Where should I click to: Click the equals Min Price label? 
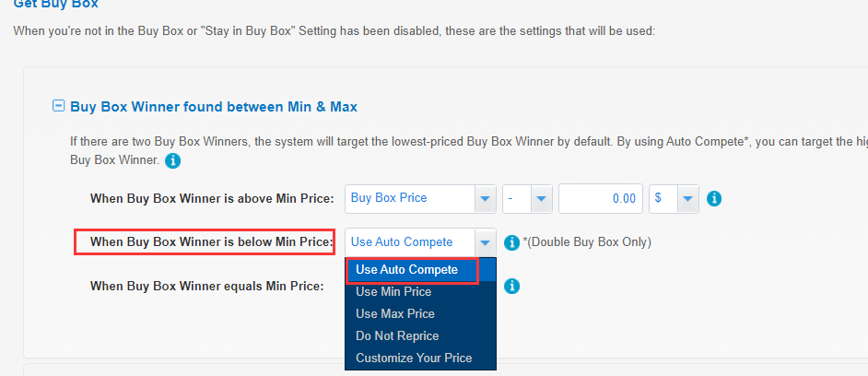(x=206, y=287)
